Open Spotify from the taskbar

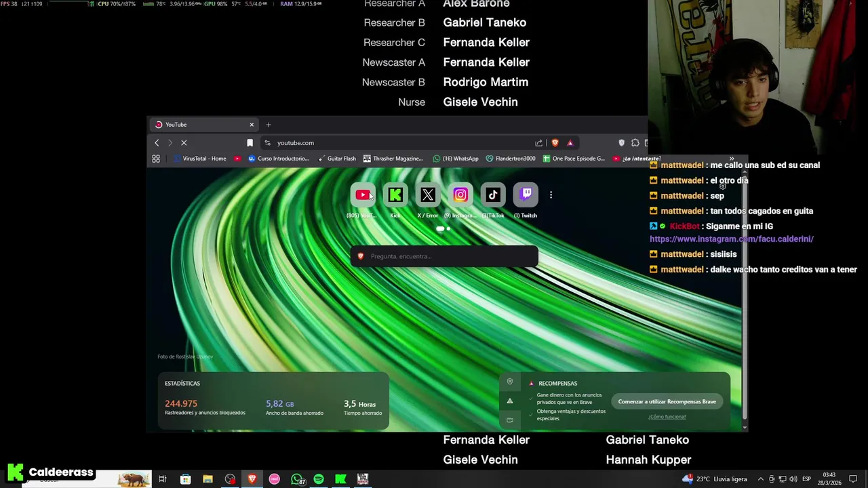319,479
